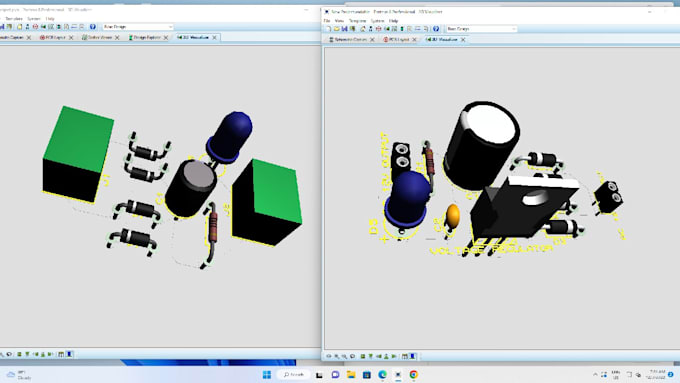This screenshot has width=680, height=383.
Task: Close PCB Layout tab in right window
Action: pyautogui.click(x=414, y=39)
